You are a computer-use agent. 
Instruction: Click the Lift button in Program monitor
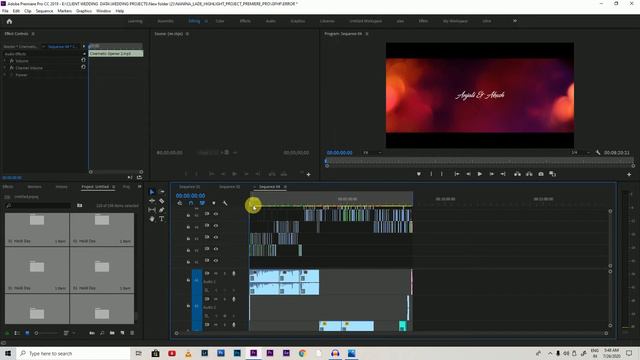(x=517, y=174)
